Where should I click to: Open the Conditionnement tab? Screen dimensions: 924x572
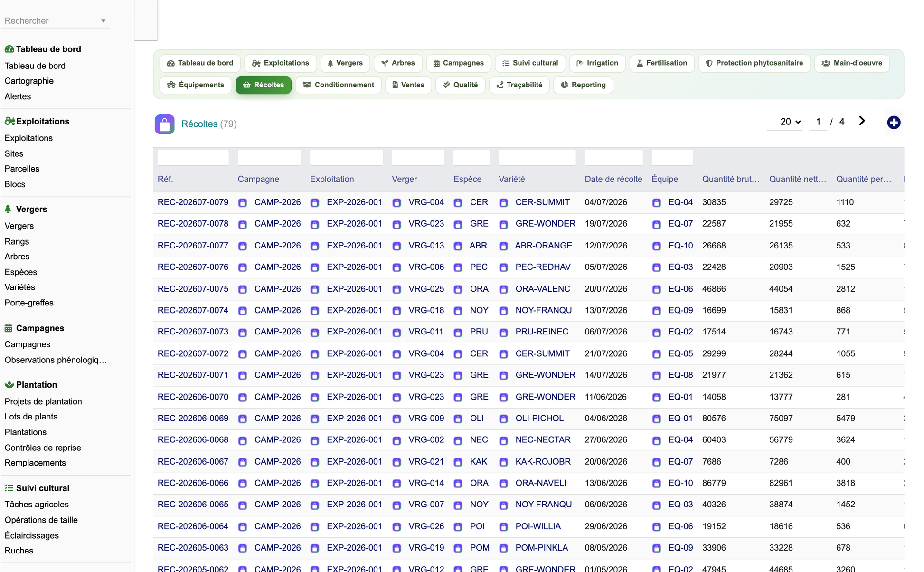click(x=339, y=85)
